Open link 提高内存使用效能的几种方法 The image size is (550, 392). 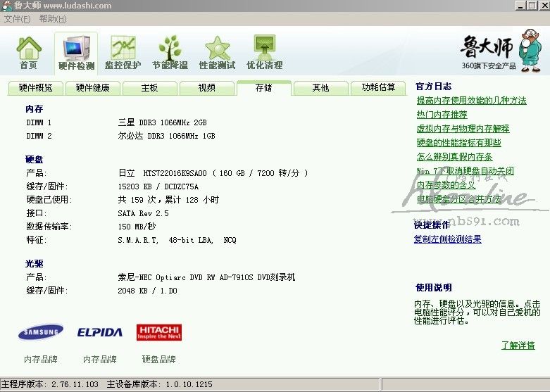(x=471, y=101)
